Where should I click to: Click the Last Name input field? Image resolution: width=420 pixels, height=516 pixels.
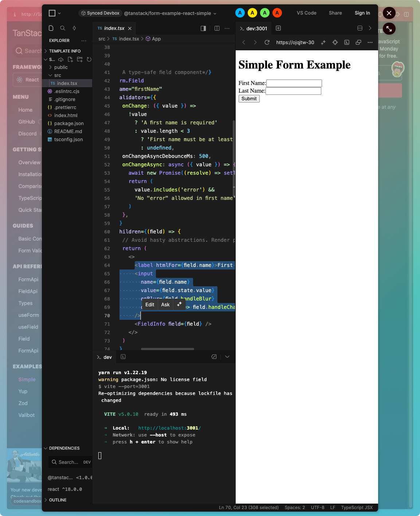[293, 91]
